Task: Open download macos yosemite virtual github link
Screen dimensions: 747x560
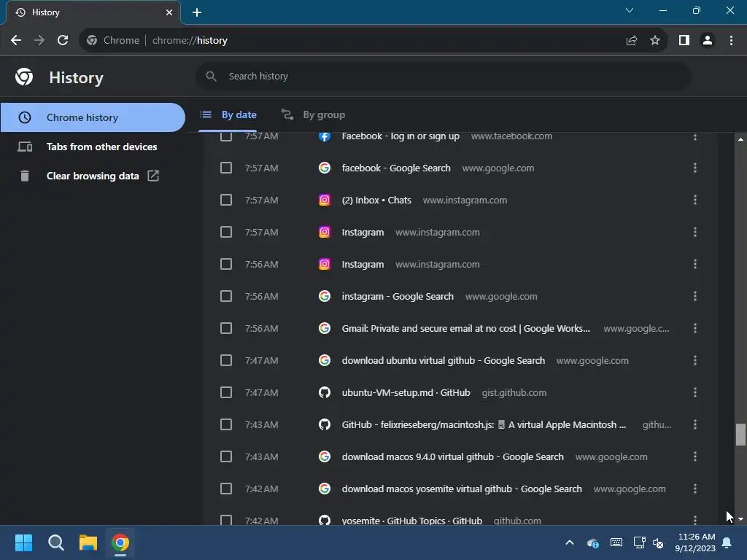Action: pos(462,489)
